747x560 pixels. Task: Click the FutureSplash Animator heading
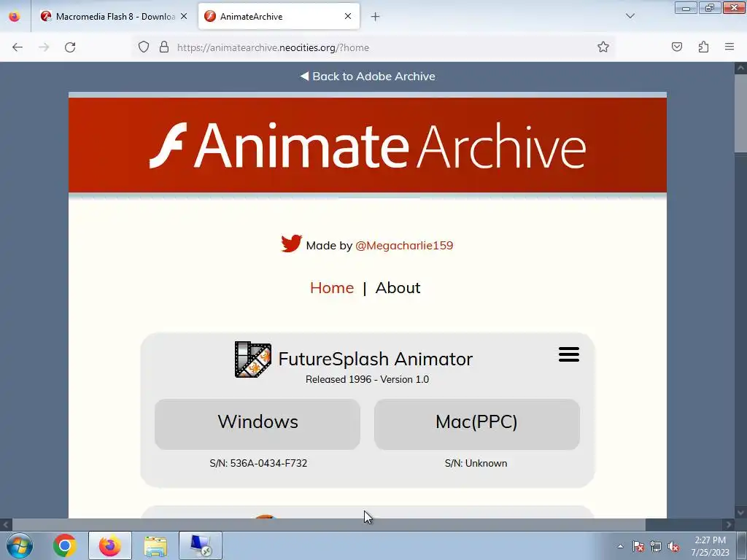[x=376, y=359]
